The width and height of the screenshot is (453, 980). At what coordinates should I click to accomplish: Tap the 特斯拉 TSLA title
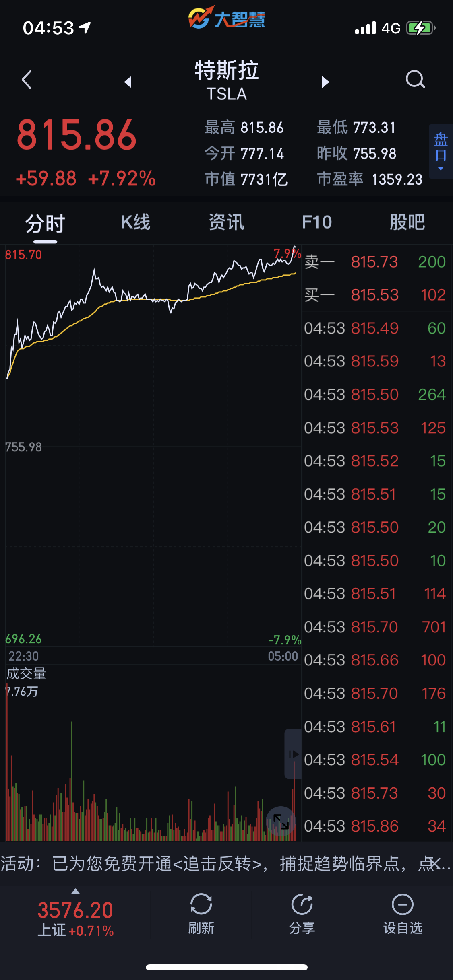[x=226, y=80]
